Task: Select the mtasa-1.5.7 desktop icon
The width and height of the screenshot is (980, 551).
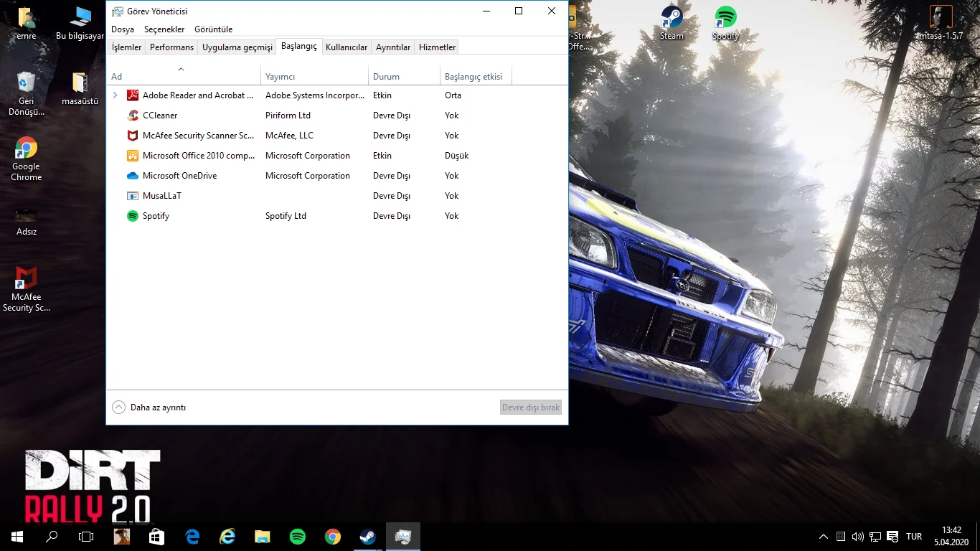Action: click(x=941, y=23)
